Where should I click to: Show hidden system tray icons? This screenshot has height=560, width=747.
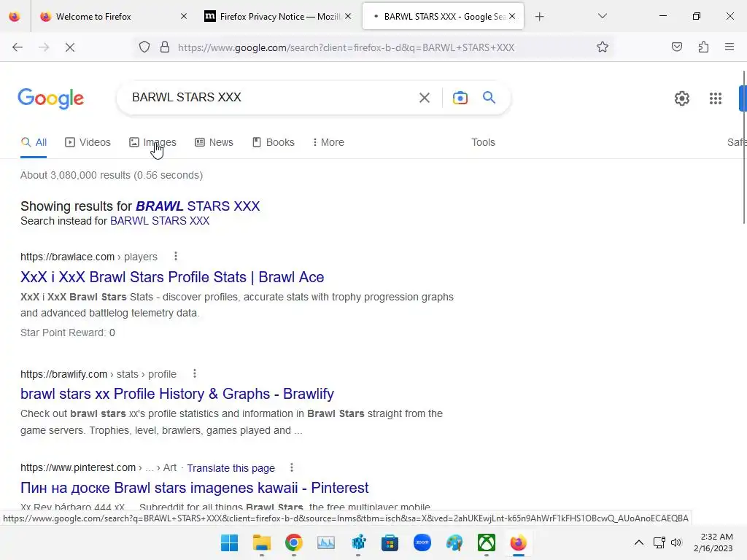639,542
